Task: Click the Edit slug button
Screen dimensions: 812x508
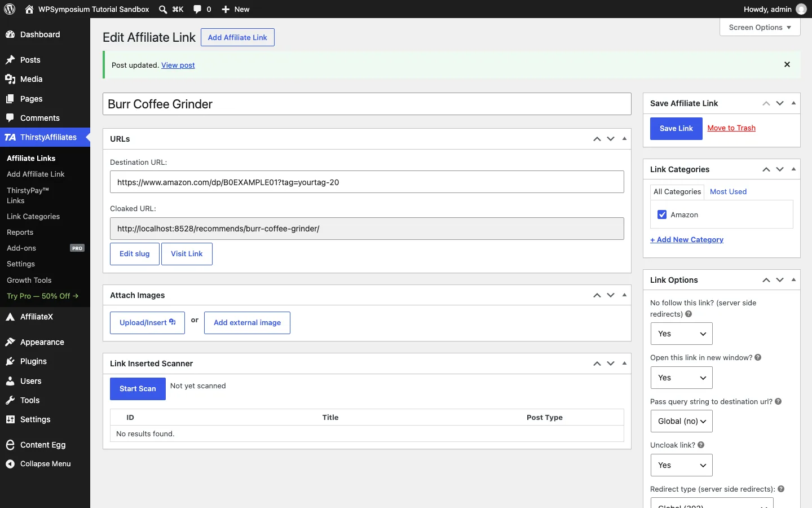Action: [x=134, y=253]
